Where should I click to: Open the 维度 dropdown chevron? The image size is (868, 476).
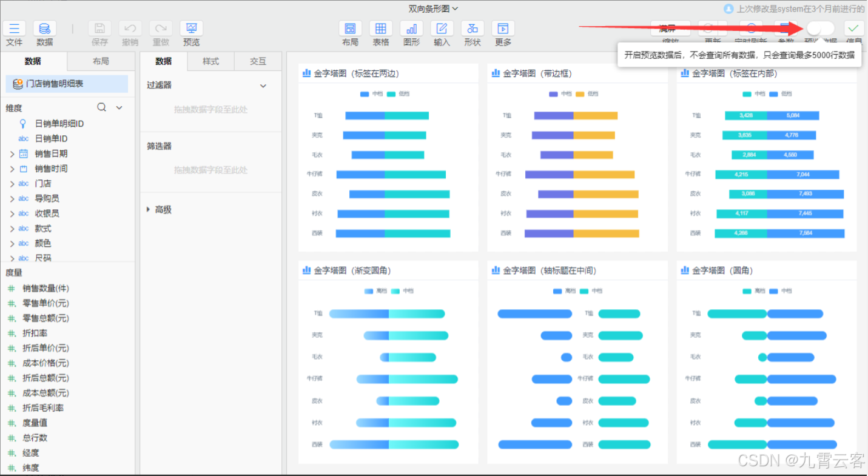(119, 108)
